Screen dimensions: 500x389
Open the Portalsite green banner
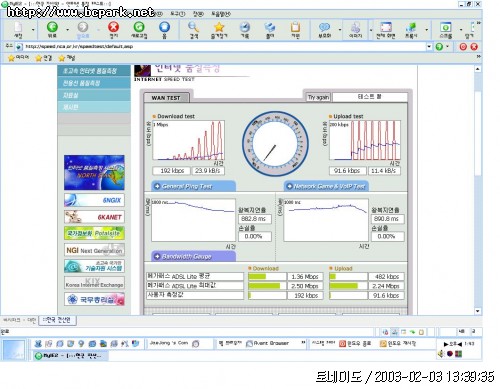[94, 233]
